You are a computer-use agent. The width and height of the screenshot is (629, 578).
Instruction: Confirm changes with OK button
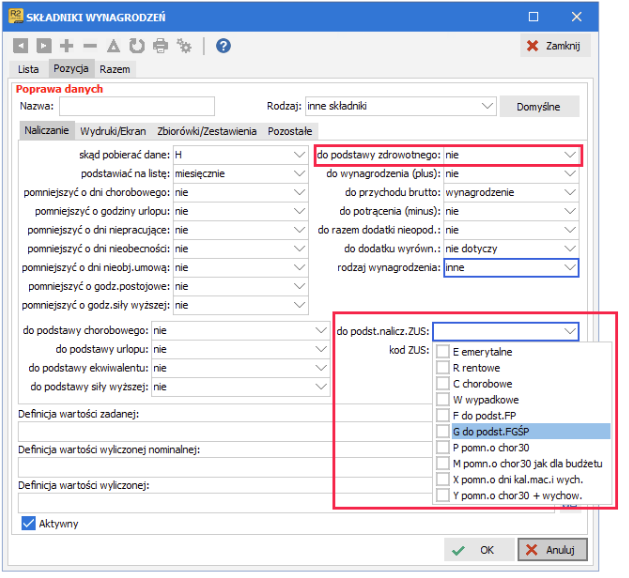479,550
